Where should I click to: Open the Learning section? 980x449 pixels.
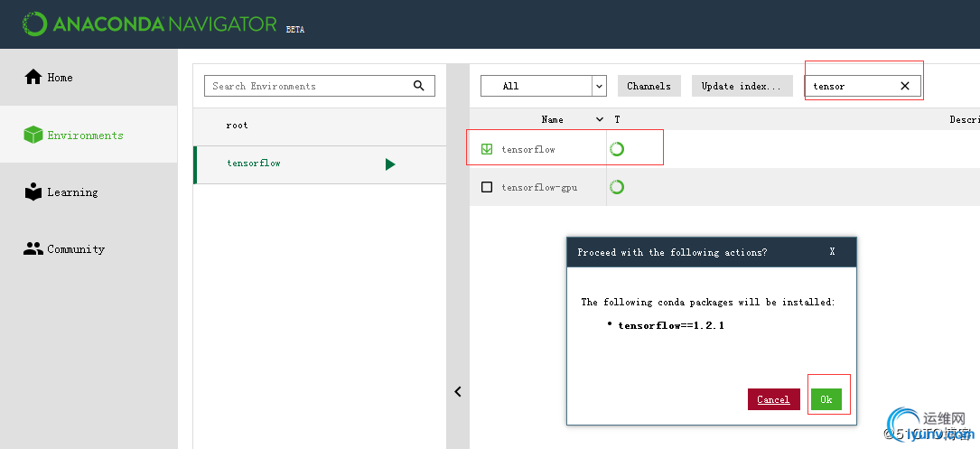tap(89, 192)
